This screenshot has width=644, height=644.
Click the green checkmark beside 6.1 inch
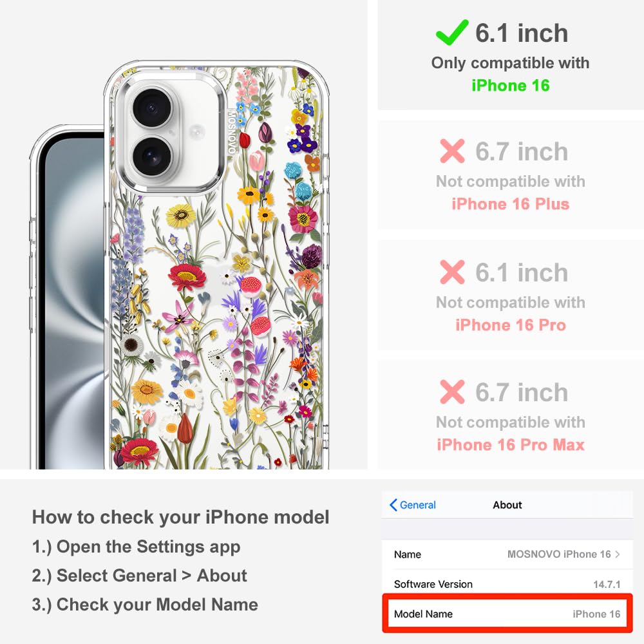[452, 32]
